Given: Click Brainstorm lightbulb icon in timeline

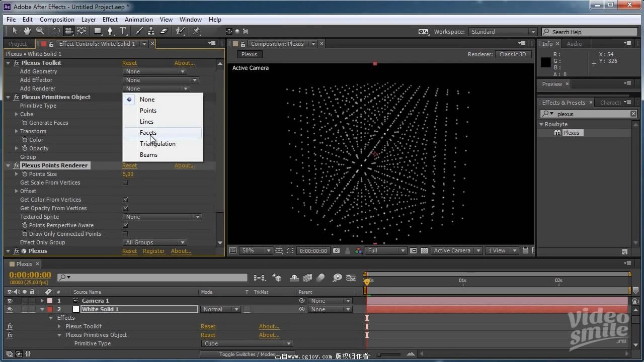Looking at the screenshot, I should click(338, 278).
